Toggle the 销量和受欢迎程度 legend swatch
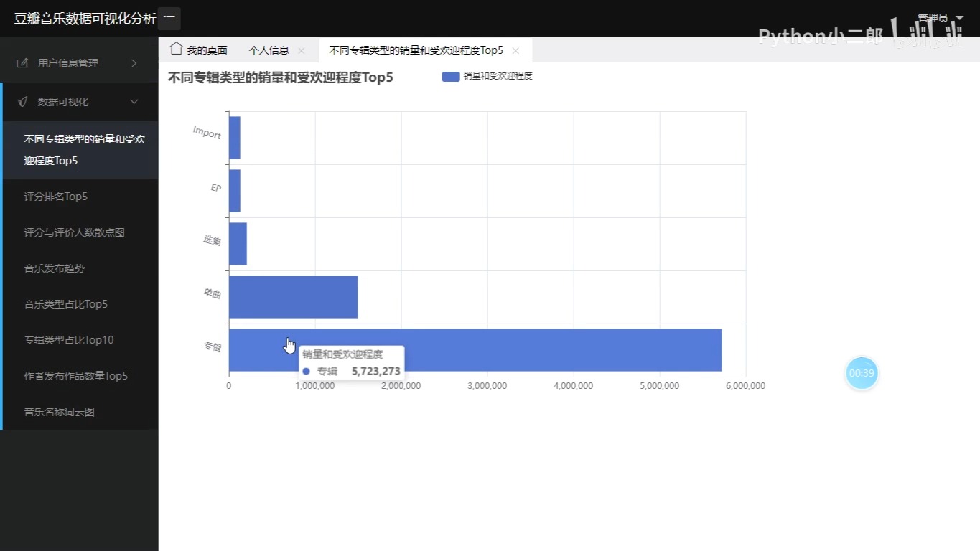This screenshot has width=980, height=551. [451, 76]
